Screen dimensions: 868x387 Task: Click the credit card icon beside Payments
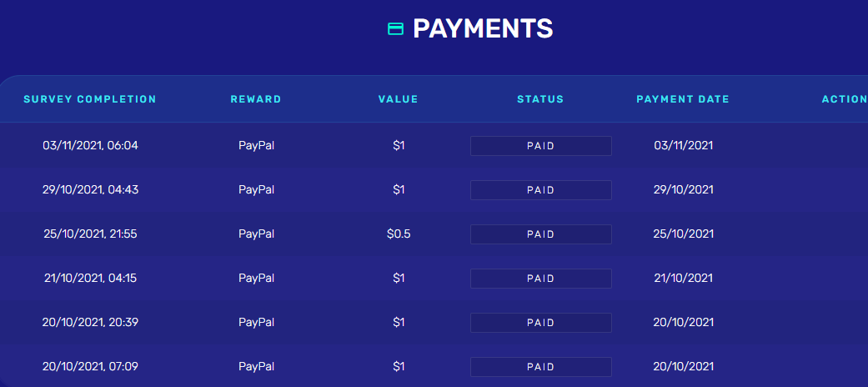click(395, 29)
